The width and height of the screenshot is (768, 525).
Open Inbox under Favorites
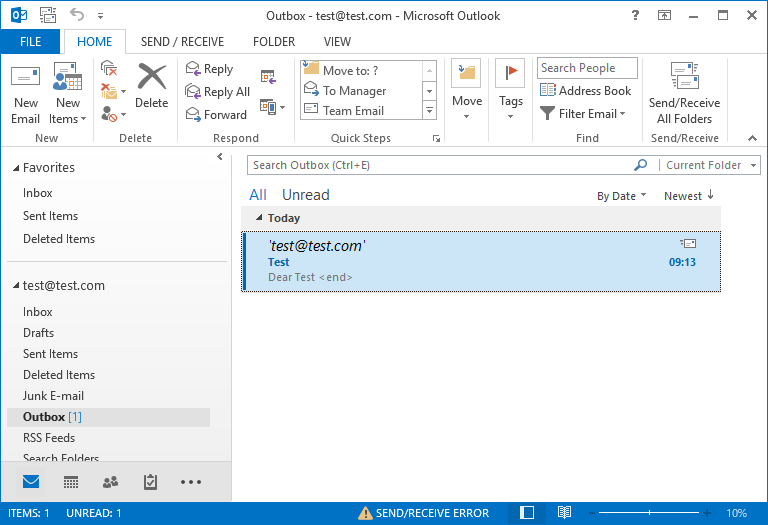coord(38,193)
